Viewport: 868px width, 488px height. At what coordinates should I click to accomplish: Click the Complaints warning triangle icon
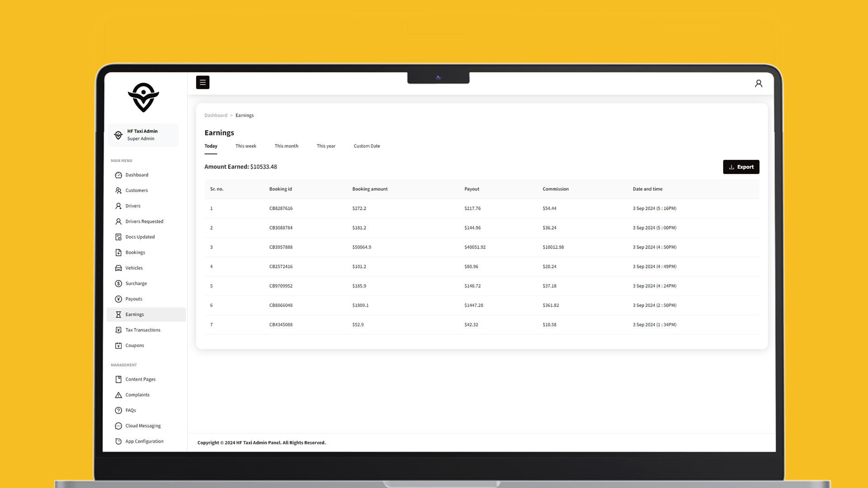coord(118,395)
